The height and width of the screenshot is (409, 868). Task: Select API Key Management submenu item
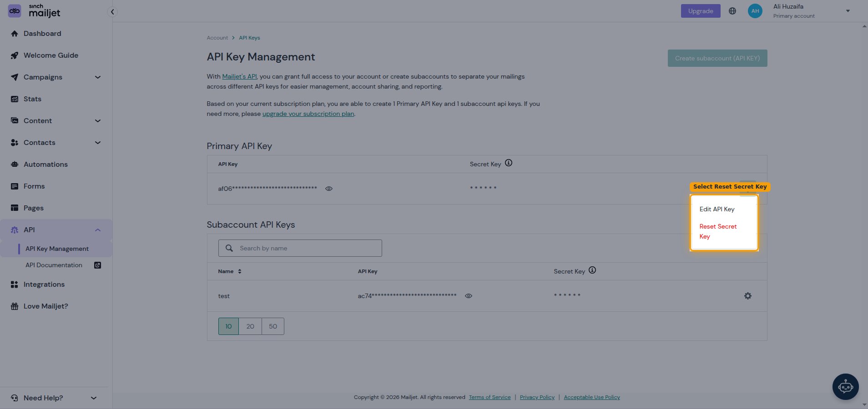(x=57, y=249)
